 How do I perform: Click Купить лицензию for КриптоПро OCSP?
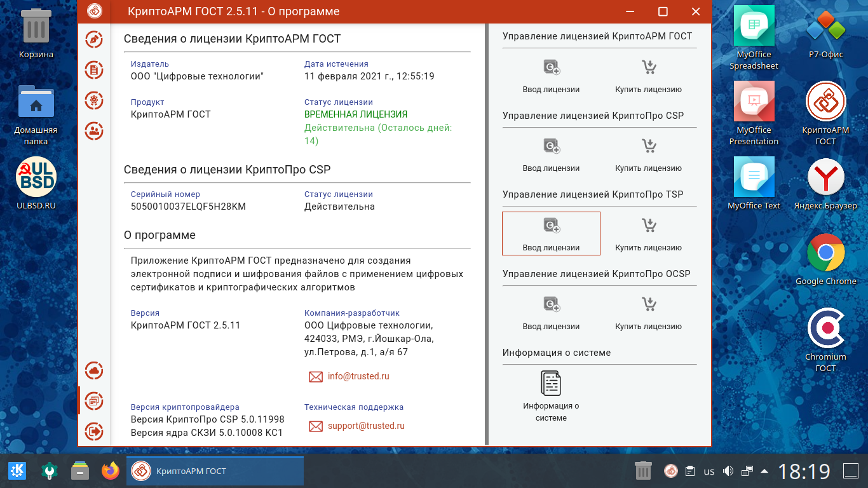pos(648,313)
